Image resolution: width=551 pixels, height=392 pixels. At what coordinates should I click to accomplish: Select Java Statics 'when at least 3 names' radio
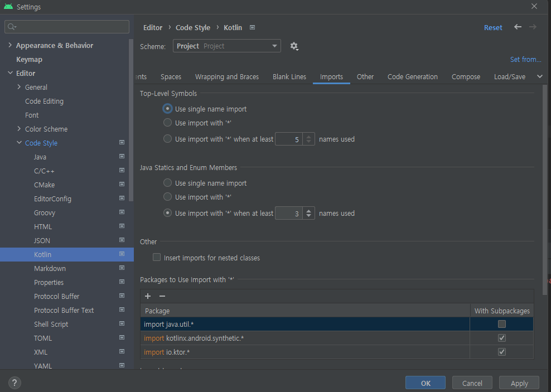pos(168,213)
